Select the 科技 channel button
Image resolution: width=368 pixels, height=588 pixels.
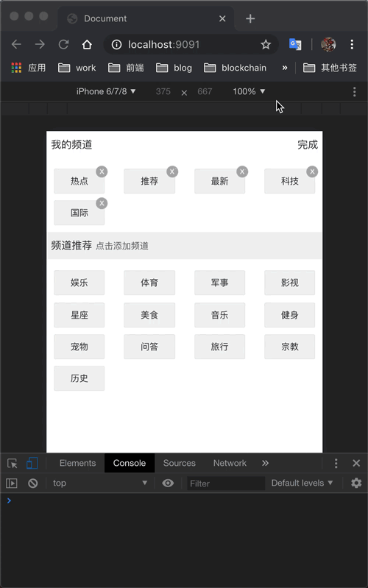pyautogui.click(x=289, y=181)
